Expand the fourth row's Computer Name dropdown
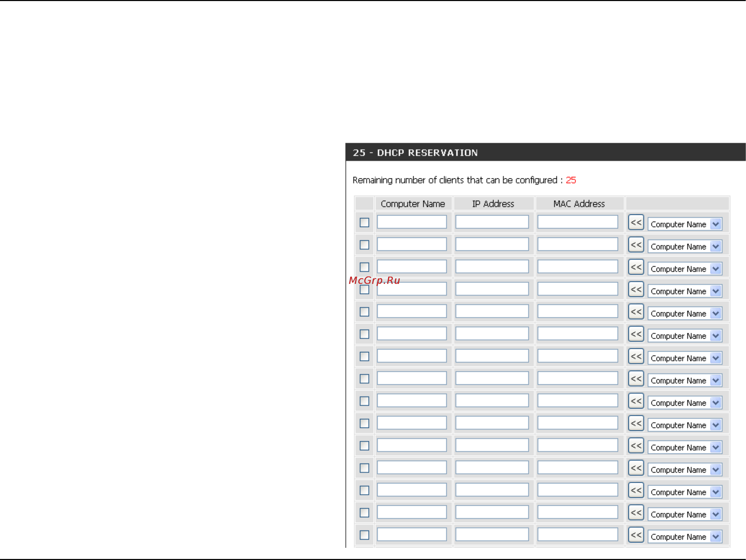The height and width of the screenshot is (560, 746). click(685, 291)
